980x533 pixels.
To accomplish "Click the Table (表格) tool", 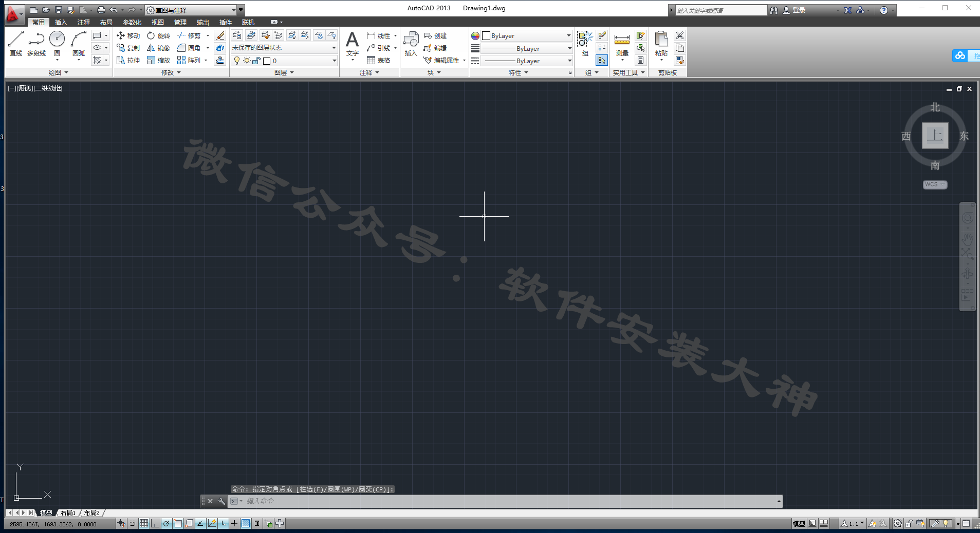I will pos(378,60).
